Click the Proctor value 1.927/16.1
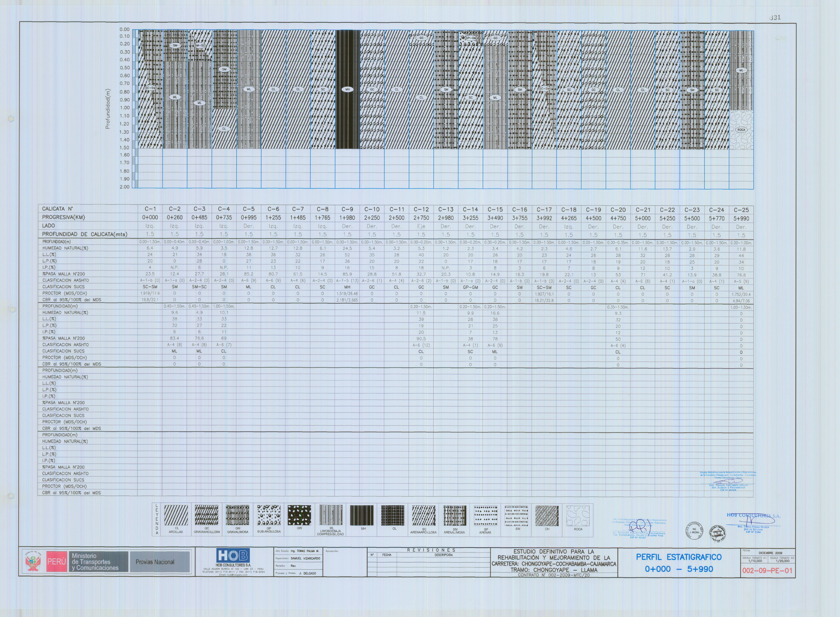The width and height of the screenshot is (840, 617). [544, 294]
